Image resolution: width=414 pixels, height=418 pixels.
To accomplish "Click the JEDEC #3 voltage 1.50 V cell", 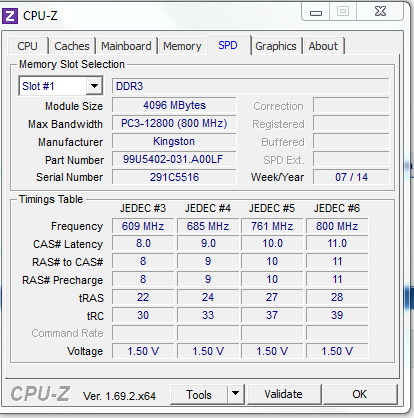I will (x=143, y=351).
